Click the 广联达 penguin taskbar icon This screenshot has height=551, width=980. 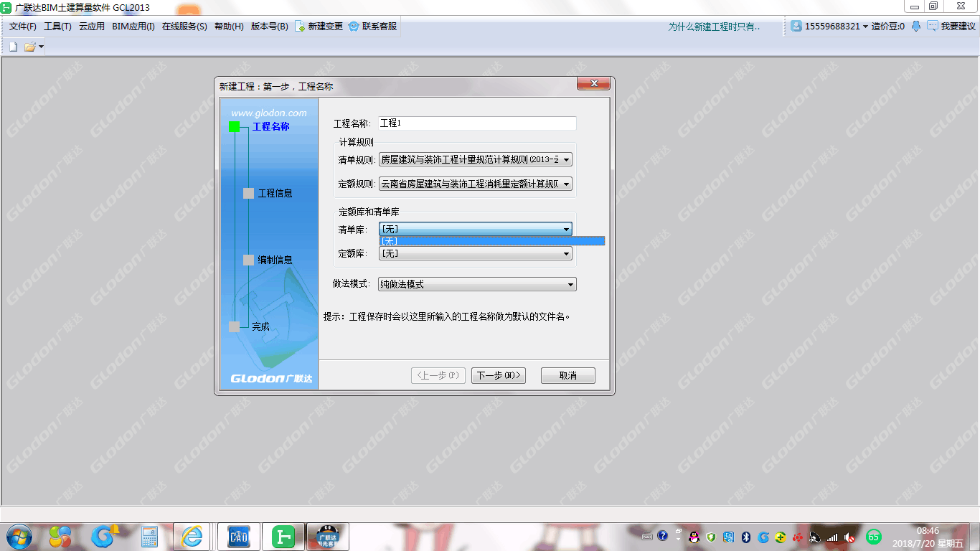(x=328, y=536)
